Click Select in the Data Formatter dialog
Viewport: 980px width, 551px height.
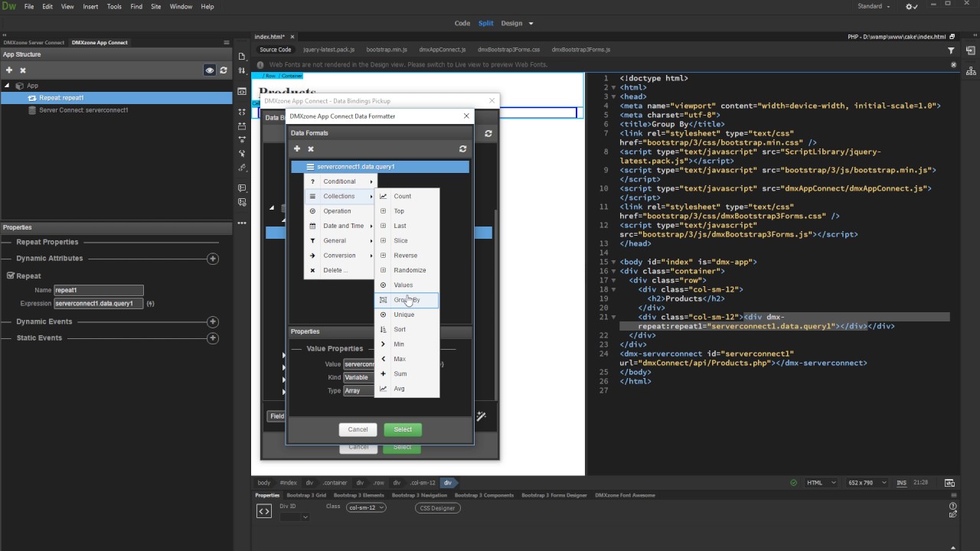[403, 429]
